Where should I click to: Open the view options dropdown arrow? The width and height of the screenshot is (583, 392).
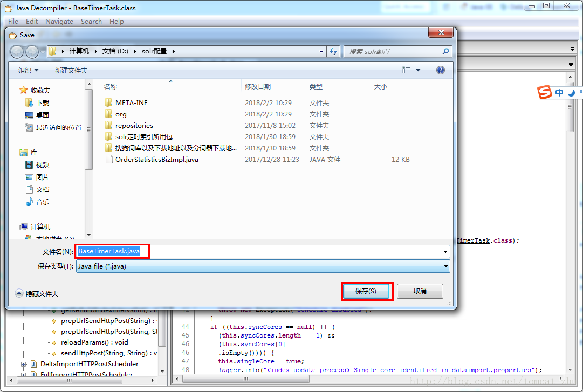coord(418,71)
